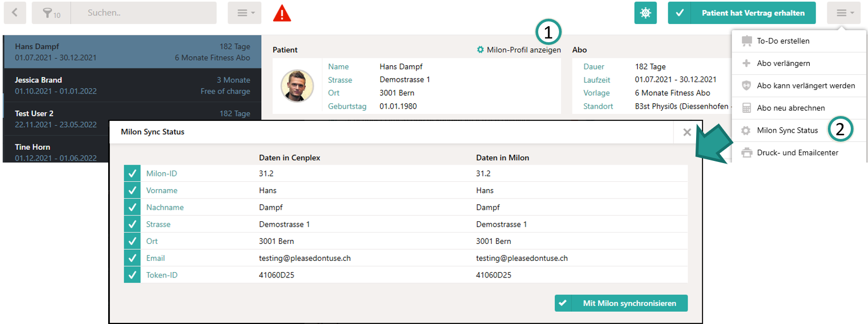Screen dimensions: 868x324
Task: Toggle the Email row checkbox
Action: (132, 258)
